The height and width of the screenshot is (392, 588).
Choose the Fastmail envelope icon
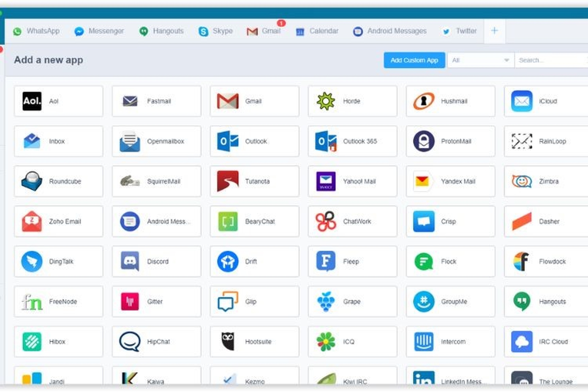click(130, 101)
